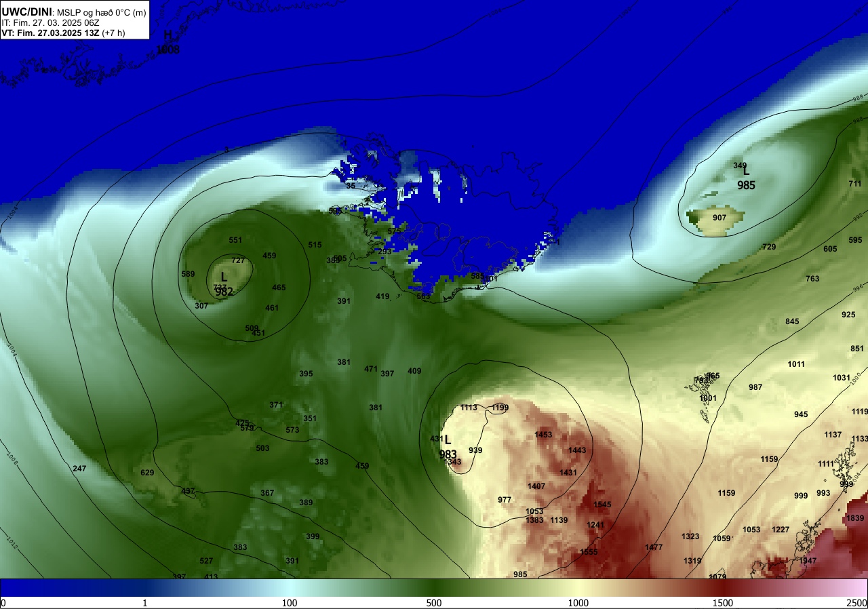The width and height of the screenshot is (868, 609).
Task: Select the 629 height value
Action: [x=147, y=473]
